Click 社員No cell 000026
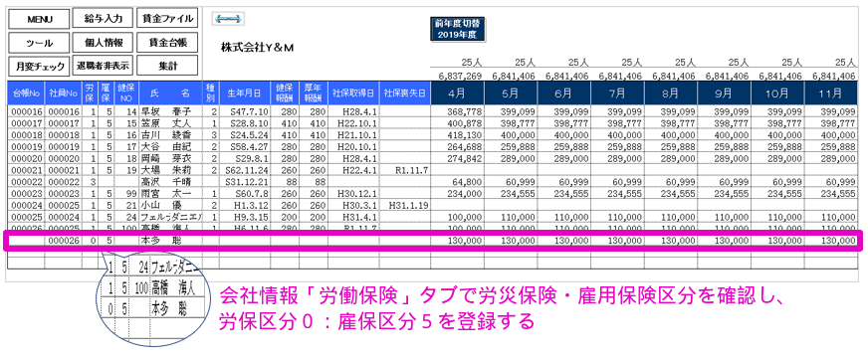The image size is (868, 362). click(63, 241)
